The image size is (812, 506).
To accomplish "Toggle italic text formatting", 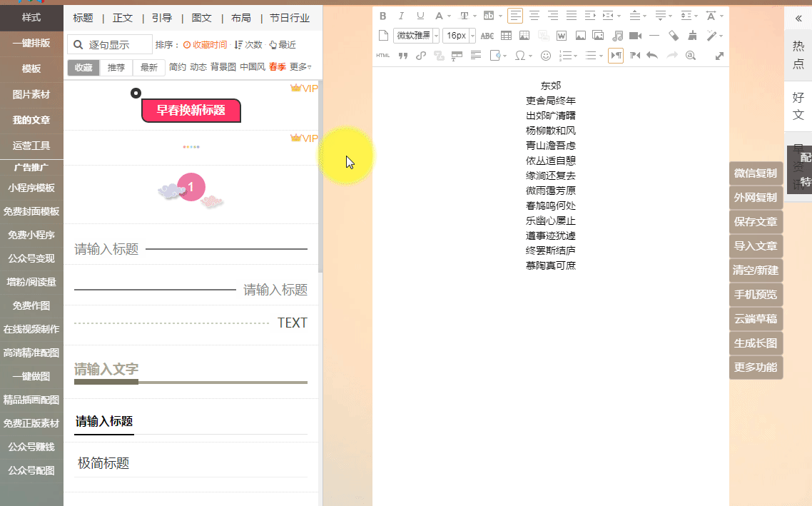I will (401, 16).
